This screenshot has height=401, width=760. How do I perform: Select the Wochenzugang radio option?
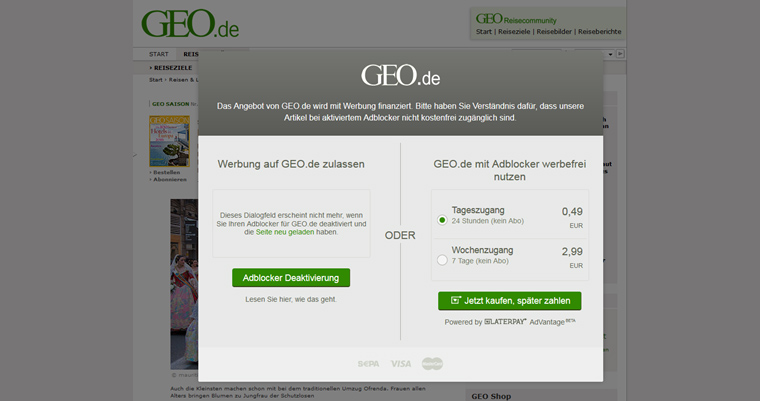(x=442, y=260)
